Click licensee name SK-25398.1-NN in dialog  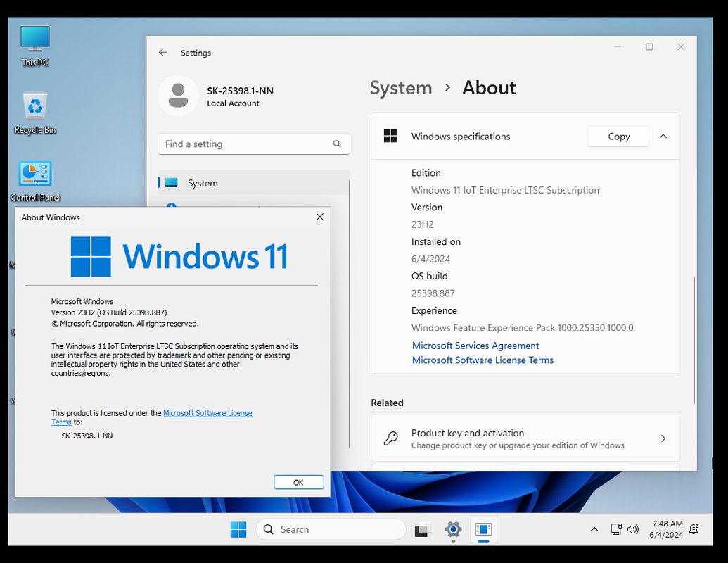click(x=87, y=436)
